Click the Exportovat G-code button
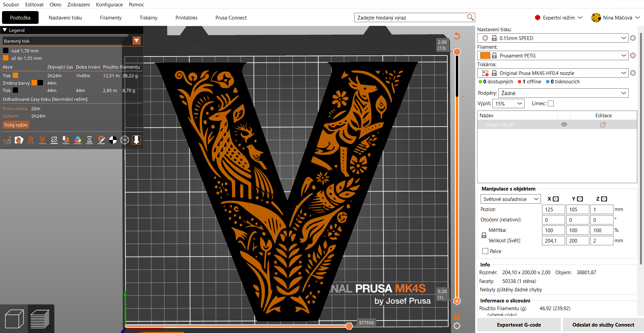 pos(518,325)
